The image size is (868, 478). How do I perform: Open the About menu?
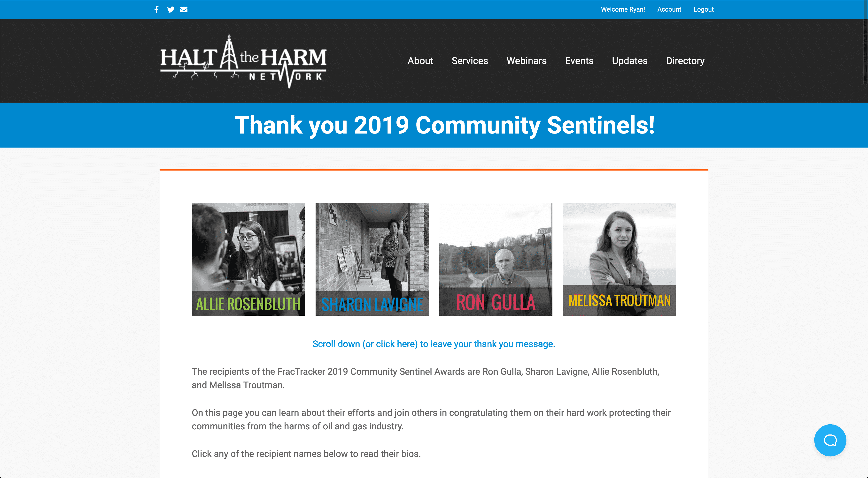coord(420,60)
